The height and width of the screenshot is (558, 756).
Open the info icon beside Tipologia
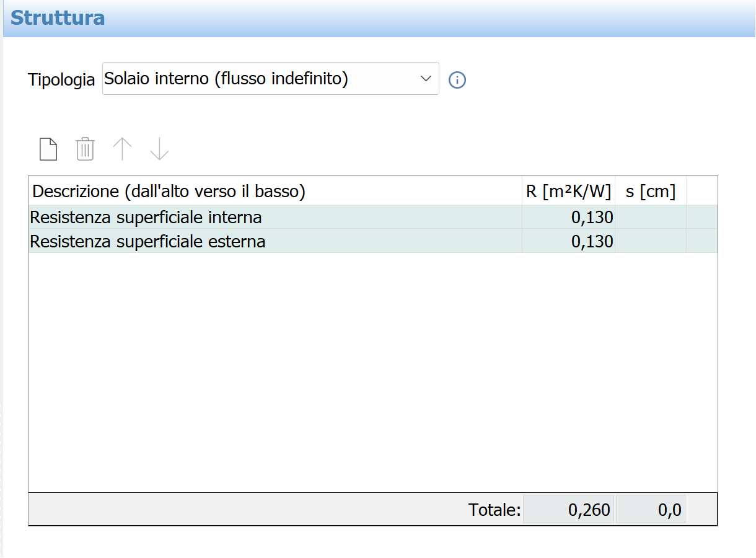coord(457,80)
